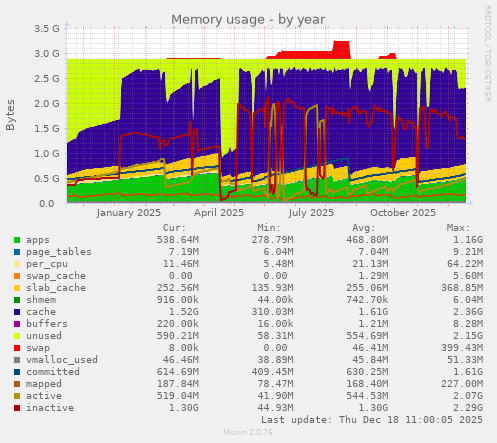The height and width of the screenshot is (443, 497).
Task: Click the 'Bytes' vertical axis label
Action: coord(10,115)
